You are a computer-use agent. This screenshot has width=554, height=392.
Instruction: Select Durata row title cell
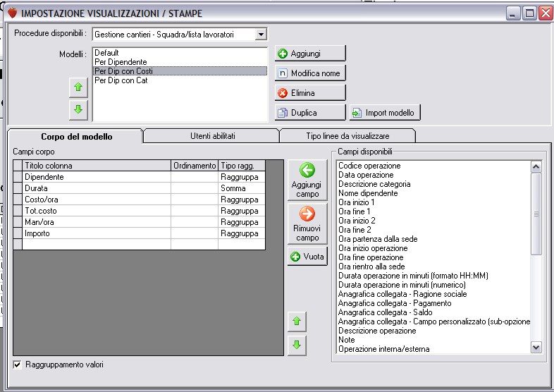click(97, 188)
